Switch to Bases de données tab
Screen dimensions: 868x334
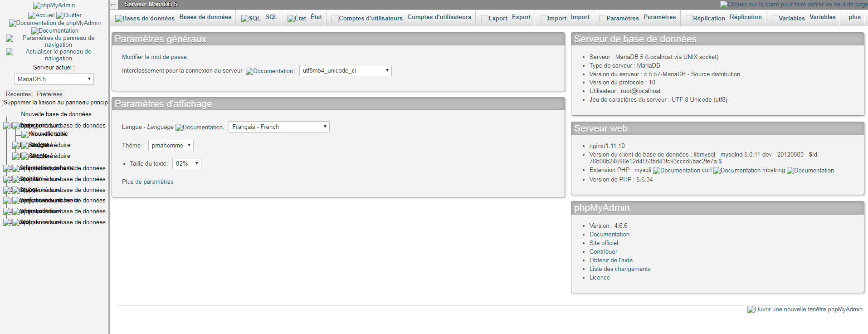pyautogui.click(x=173, y=18)
